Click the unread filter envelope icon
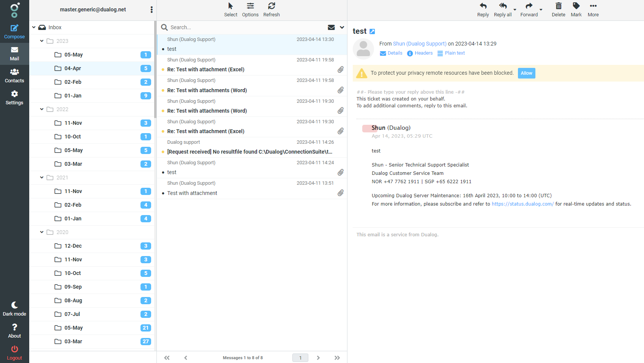Image resolution: width=644 pixels, height=363 pixels. [x=331, y=27]
